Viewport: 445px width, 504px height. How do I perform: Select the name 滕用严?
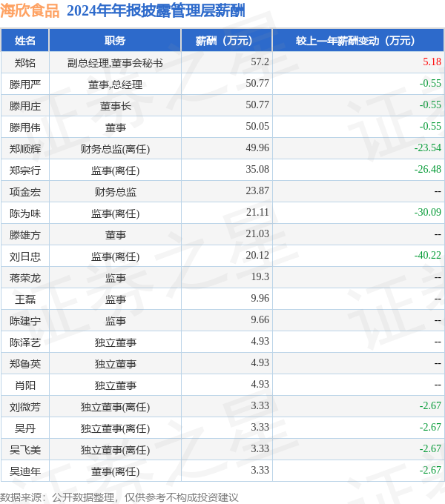coord(25,84)
